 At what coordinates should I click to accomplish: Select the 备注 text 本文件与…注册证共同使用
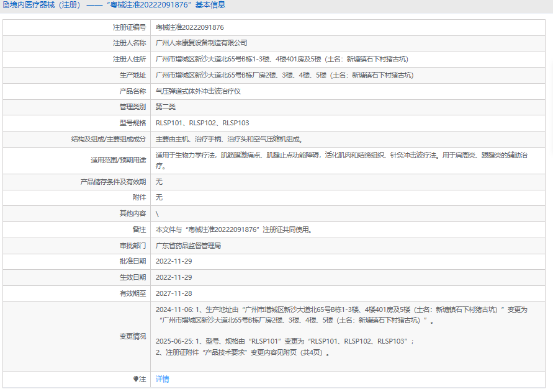point(234,230)
